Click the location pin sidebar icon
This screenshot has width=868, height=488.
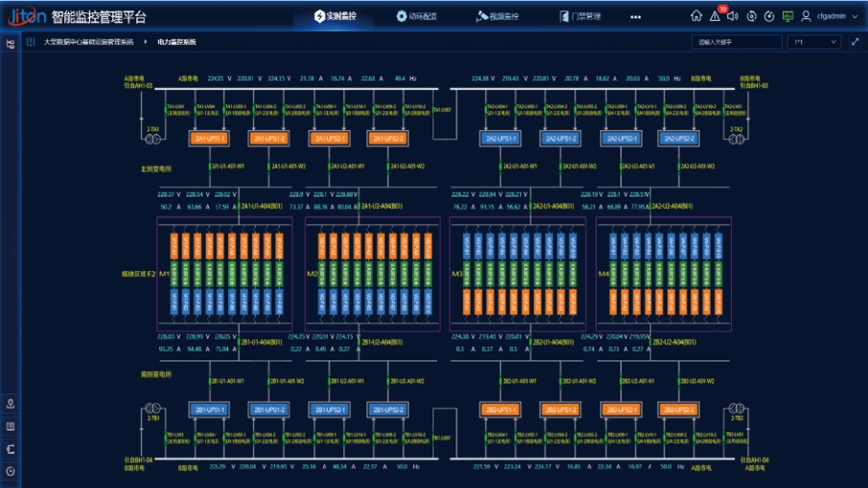pos(11,404)
